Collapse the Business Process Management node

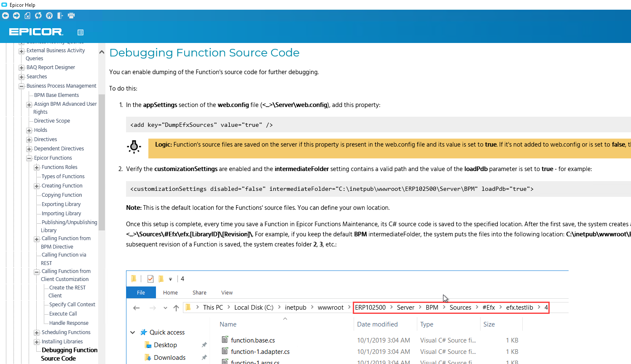[x=21, y=86]
